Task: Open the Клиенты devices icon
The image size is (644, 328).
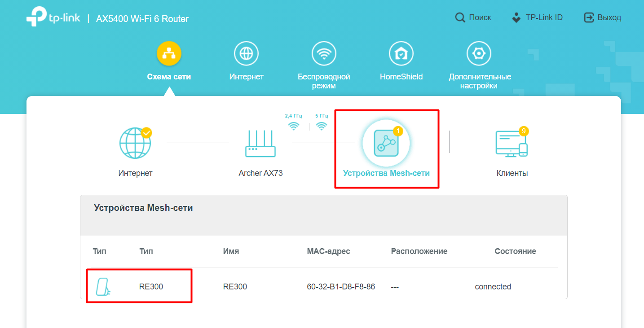Action: (512, 144)
